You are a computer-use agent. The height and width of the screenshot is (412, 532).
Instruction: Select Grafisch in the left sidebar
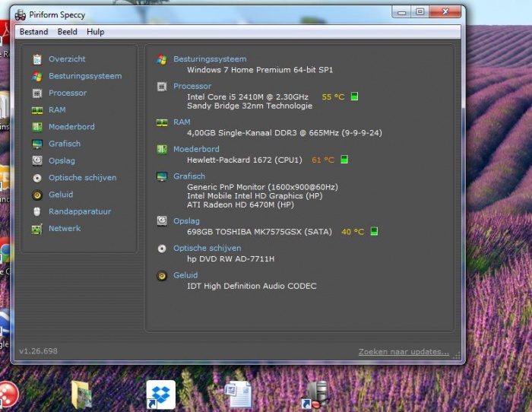click(65, 144)
